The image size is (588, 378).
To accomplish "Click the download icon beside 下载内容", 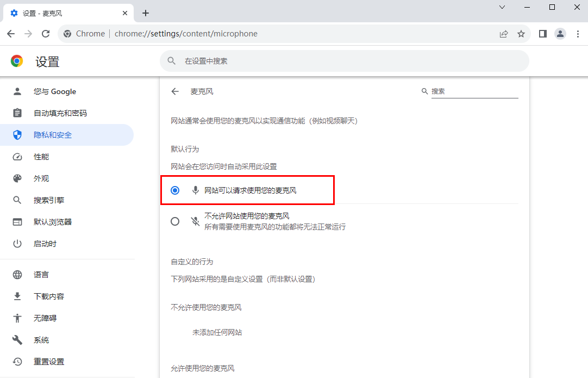I will click(17, 296).
